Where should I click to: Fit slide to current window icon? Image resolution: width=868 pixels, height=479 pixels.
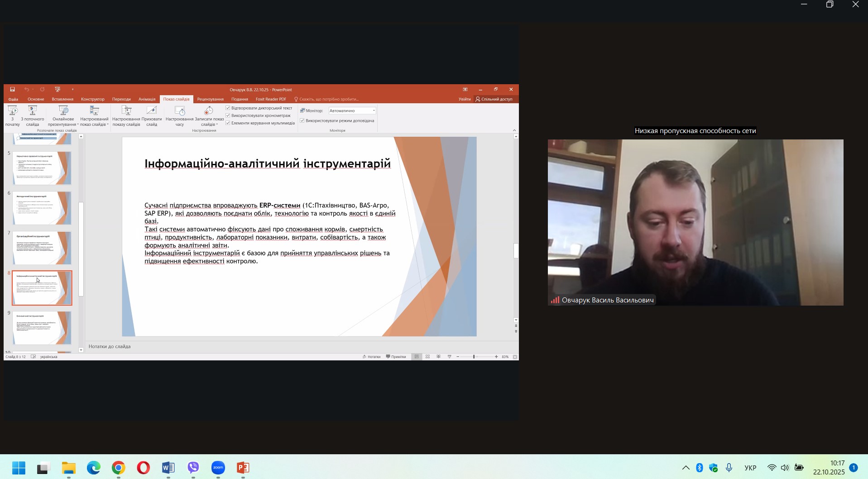click(x=515, y=357)
